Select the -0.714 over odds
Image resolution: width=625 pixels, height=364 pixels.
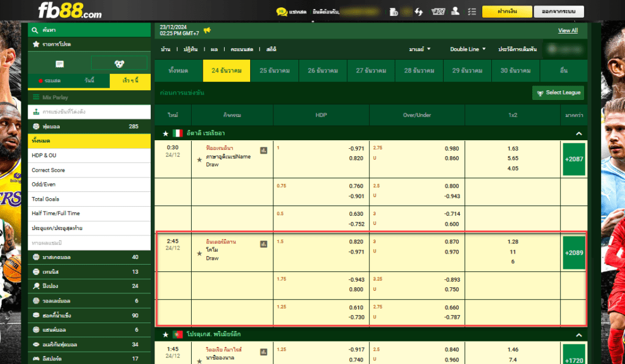point(452,214)
